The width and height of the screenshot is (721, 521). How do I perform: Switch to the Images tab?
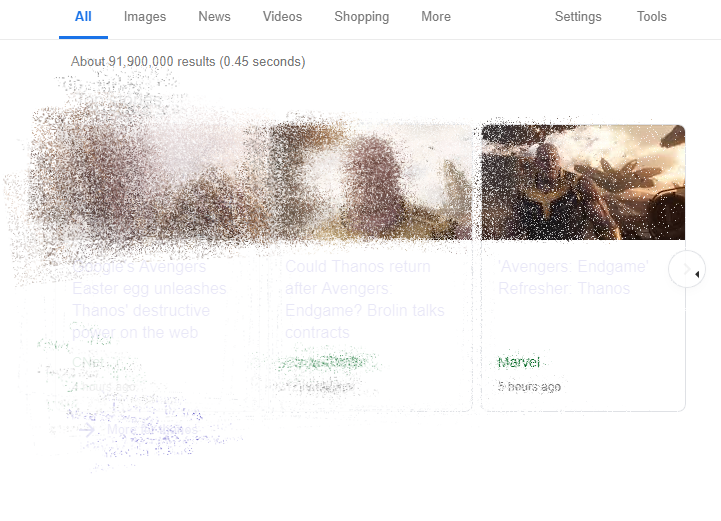click(x=145, y=17)
